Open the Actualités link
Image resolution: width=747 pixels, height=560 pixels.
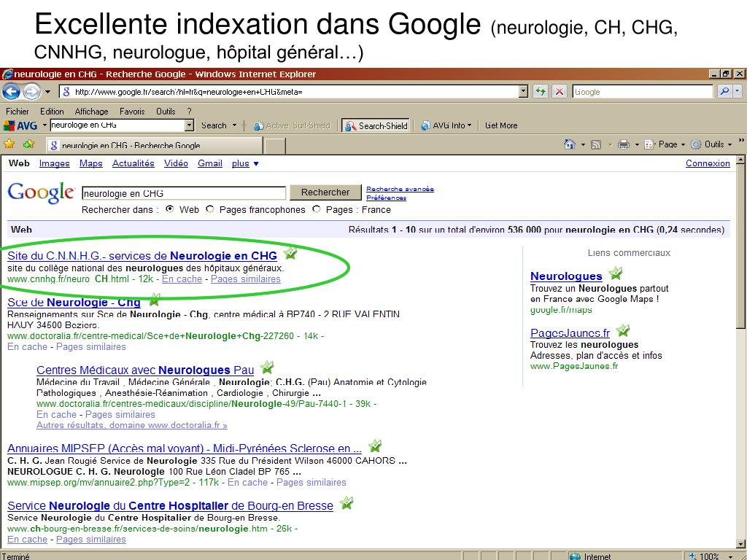tap(133, 163)
